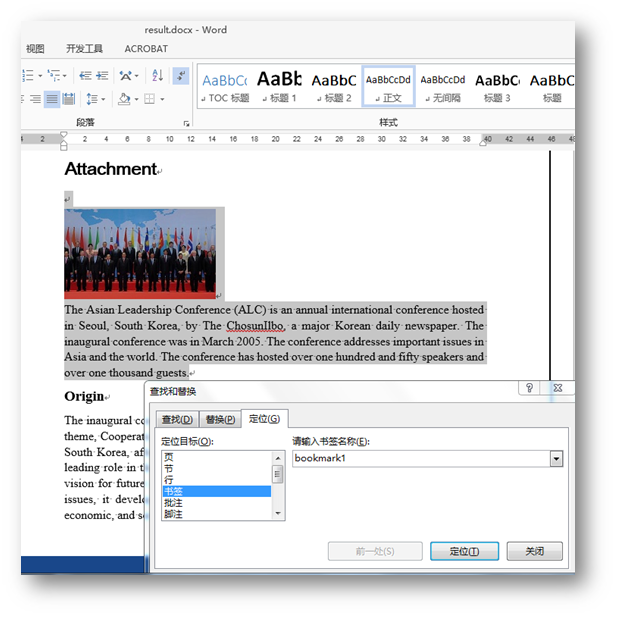Open the borders dropdown arrow
Screen dimensions: 617x617
(x=162, y=99)
